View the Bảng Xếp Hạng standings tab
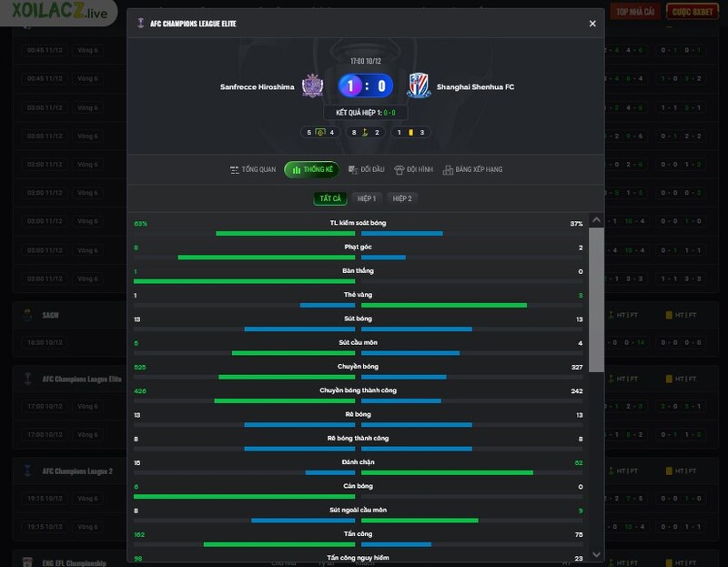Image resolution: width=728 pixels, height=567 pixels. tap(472, 169)
